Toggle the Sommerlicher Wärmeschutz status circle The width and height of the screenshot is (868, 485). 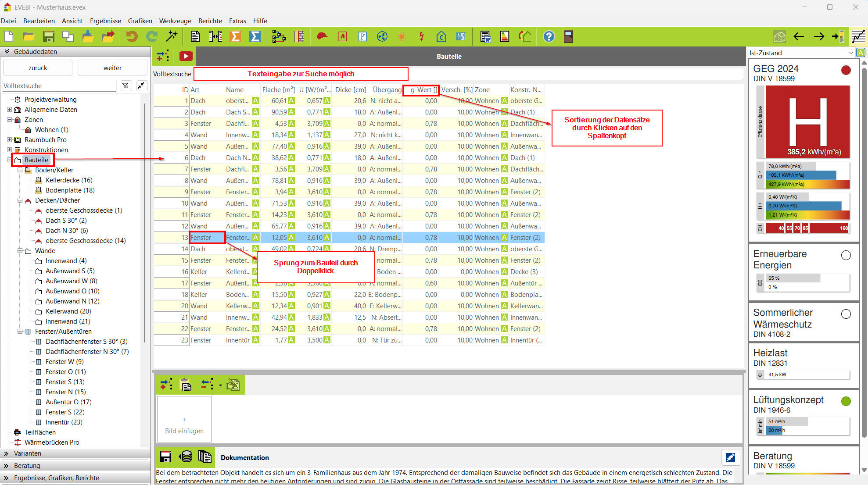click(x=846, y=314)
